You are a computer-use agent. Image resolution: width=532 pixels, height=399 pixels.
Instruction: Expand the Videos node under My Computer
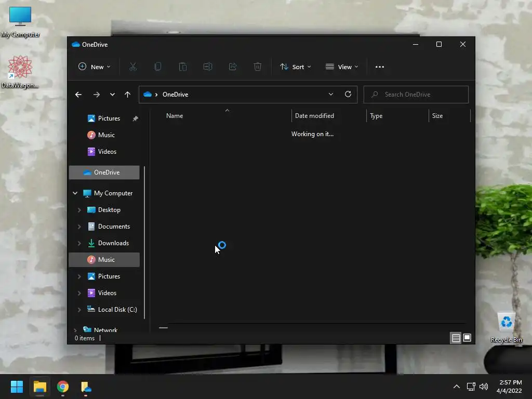[79, 293]
